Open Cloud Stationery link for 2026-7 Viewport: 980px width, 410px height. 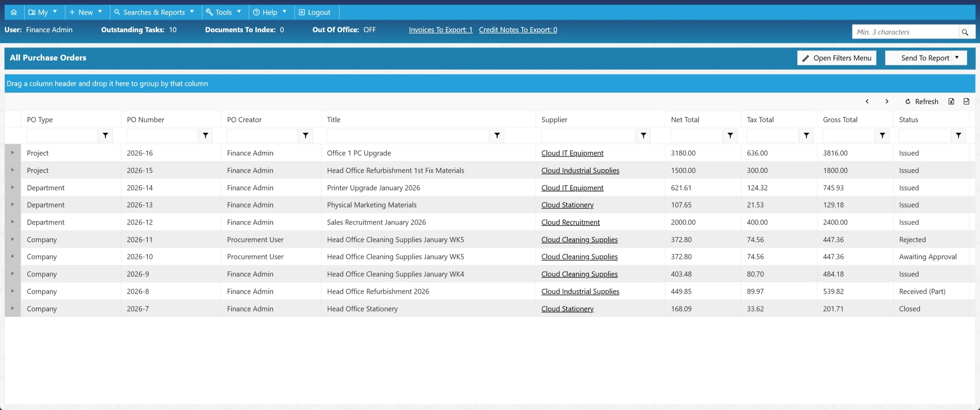pos(567,309)
